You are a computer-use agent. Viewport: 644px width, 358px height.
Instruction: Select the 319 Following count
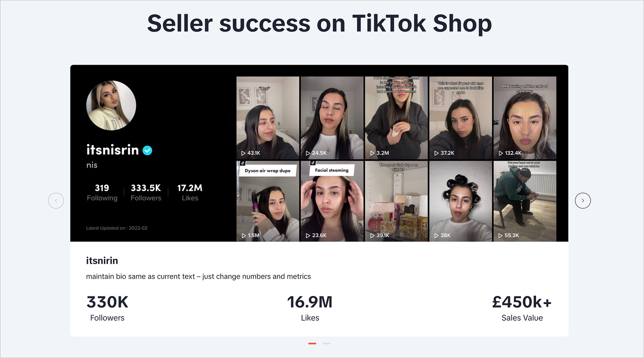102,192
